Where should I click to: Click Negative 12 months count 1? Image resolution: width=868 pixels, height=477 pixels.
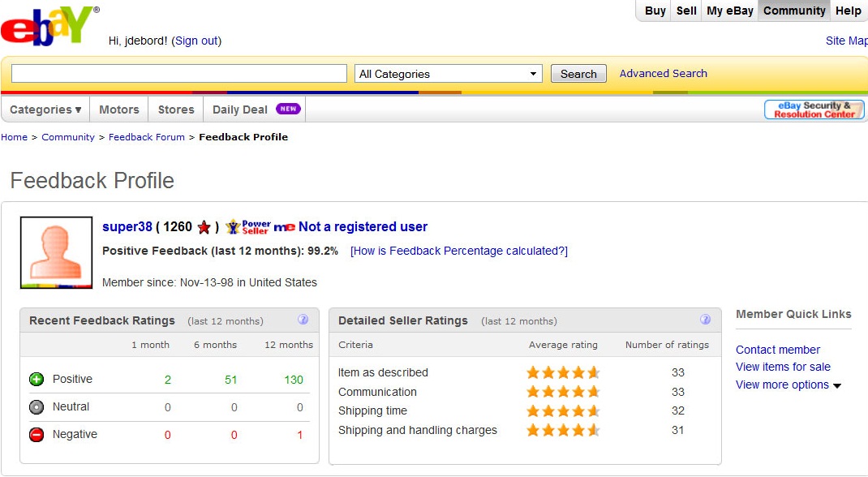coord(300,435)
